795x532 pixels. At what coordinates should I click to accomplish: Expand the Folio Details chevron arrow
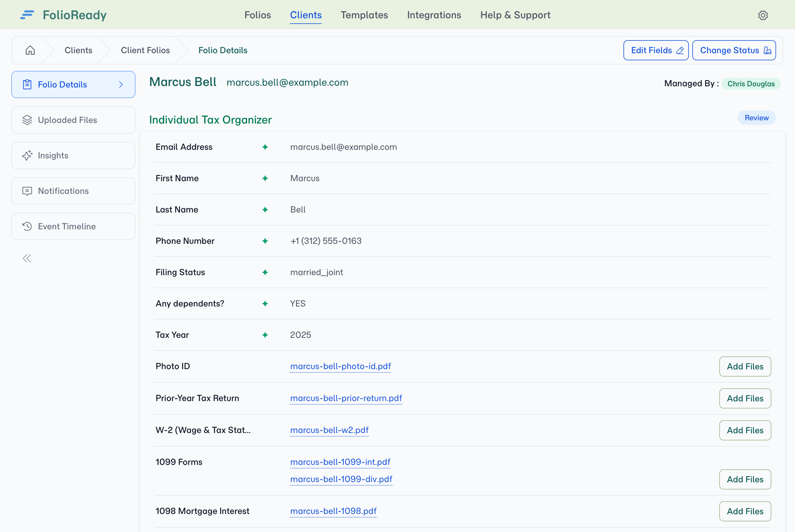(121, 85)
